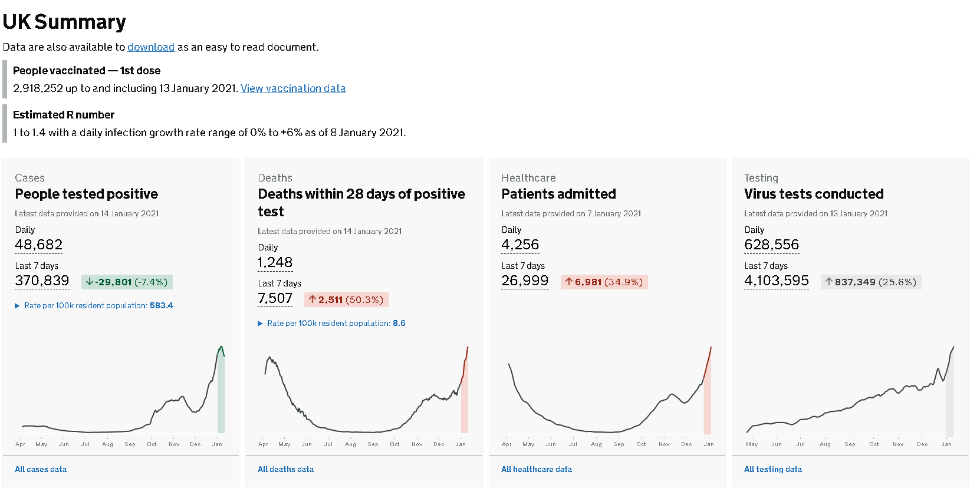Open All cases data link
Screen dimensions: 980x488
click(41, 469)
